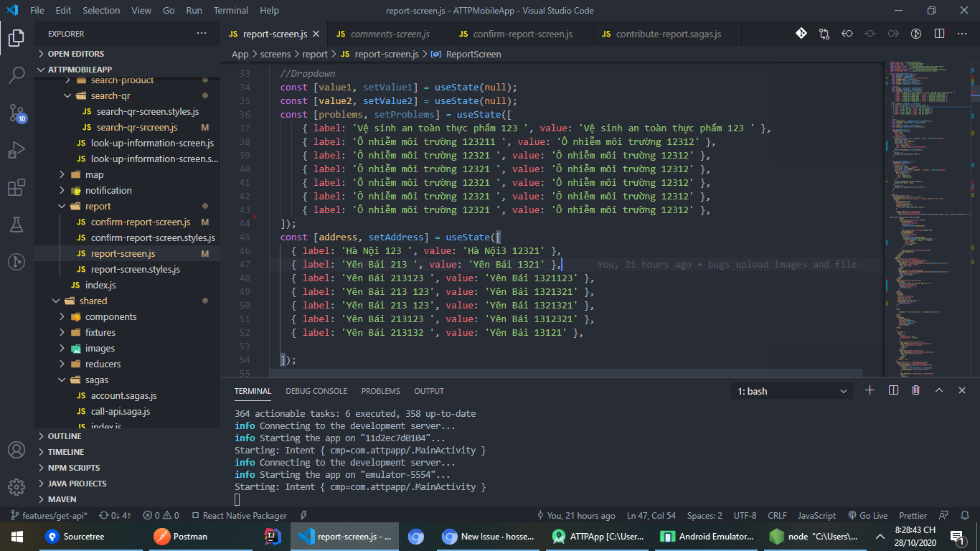
Task: Split the editor to the right
Action: pos(939,34)
